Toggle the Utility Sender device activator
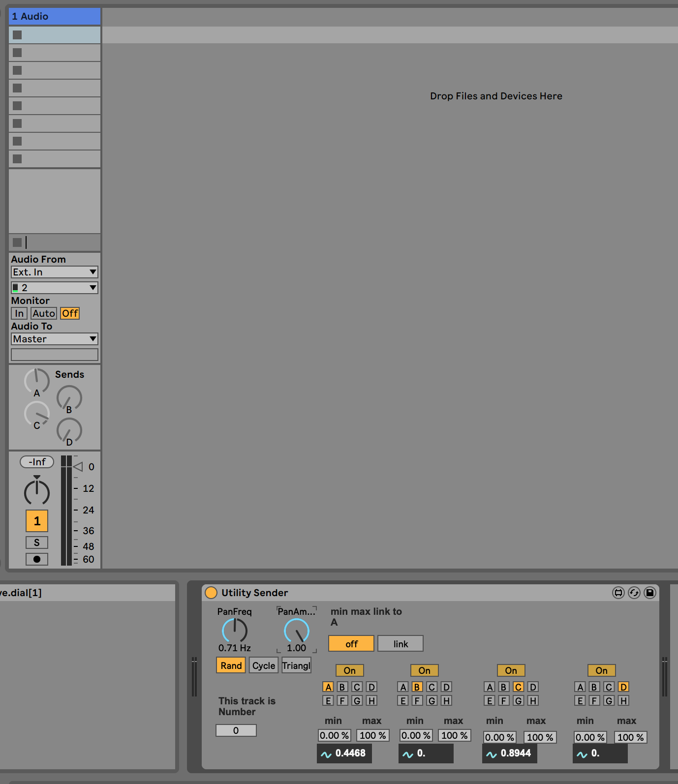The width and height of the screenshot is (678, 784). (x=211, y=593)
